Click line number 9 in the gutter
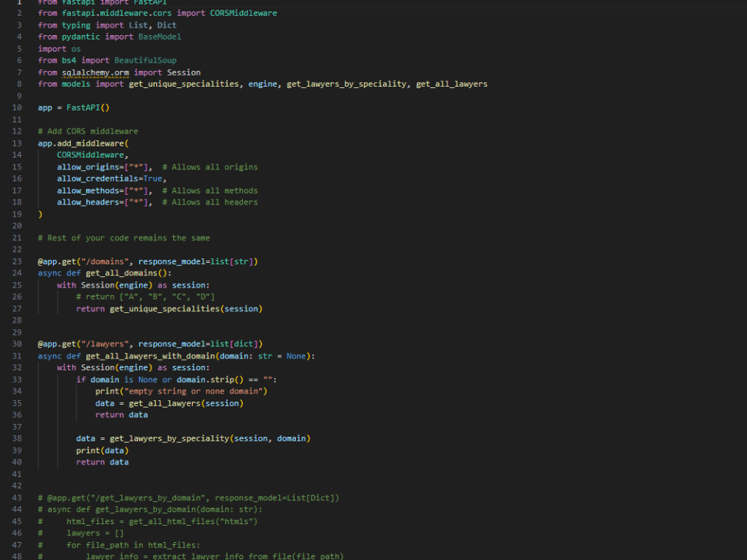The image size is (747, 560). (x=19, y=96)
